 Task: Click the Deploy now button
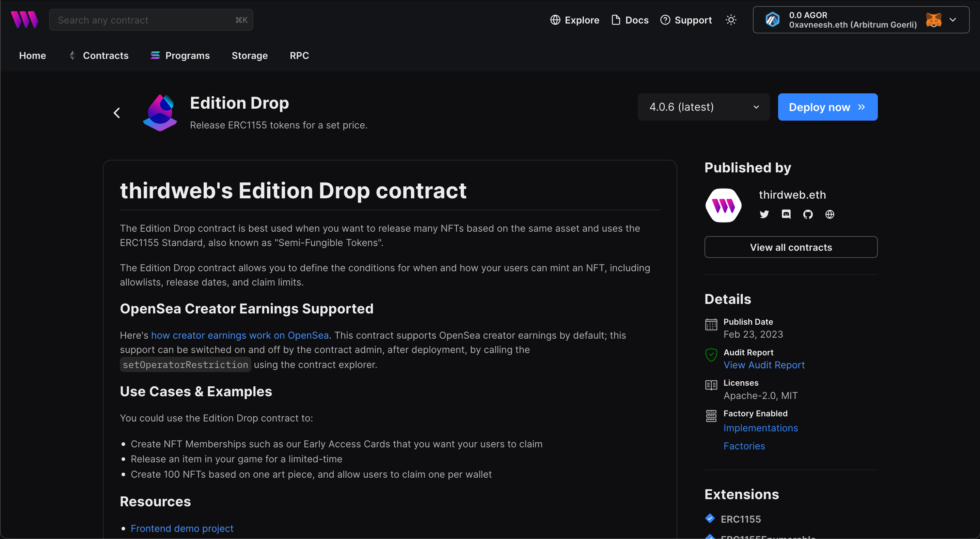click(x=827, y=107)
